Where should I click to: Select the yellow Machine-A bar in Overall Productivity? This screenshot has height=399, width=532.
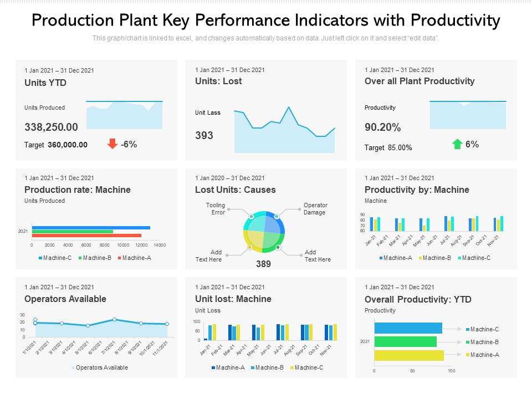coord(409,355)
